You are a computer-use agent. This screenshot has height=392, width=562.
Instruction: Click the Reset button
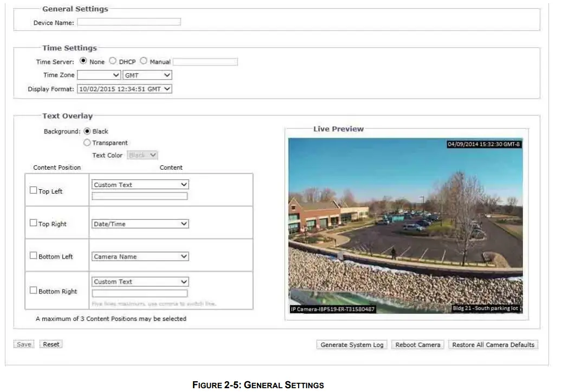51,344
